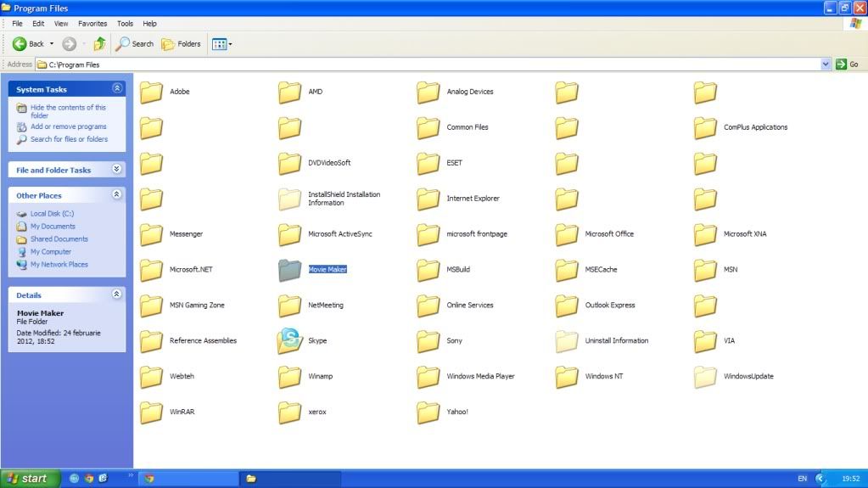Screen dimensions: 868x488
Task: Open My Documents link
Action: pos(53,226)
